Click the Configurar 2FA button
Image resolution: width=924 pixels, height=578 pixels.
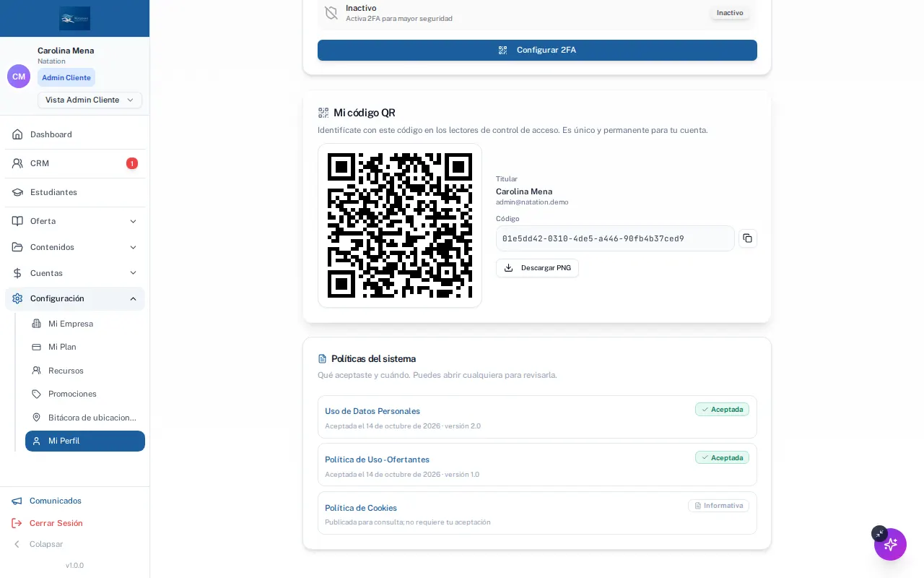click(537, 50)
